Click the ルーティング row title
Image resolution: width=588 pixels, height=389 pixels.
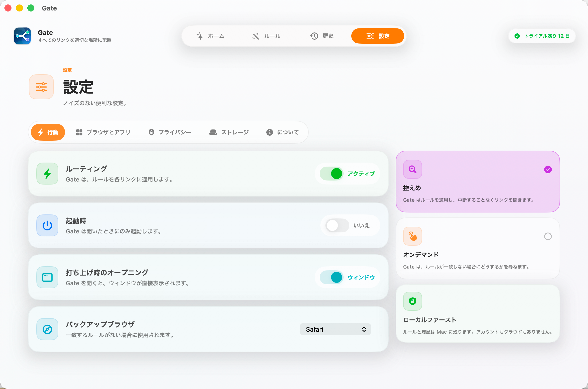point(86,169)
